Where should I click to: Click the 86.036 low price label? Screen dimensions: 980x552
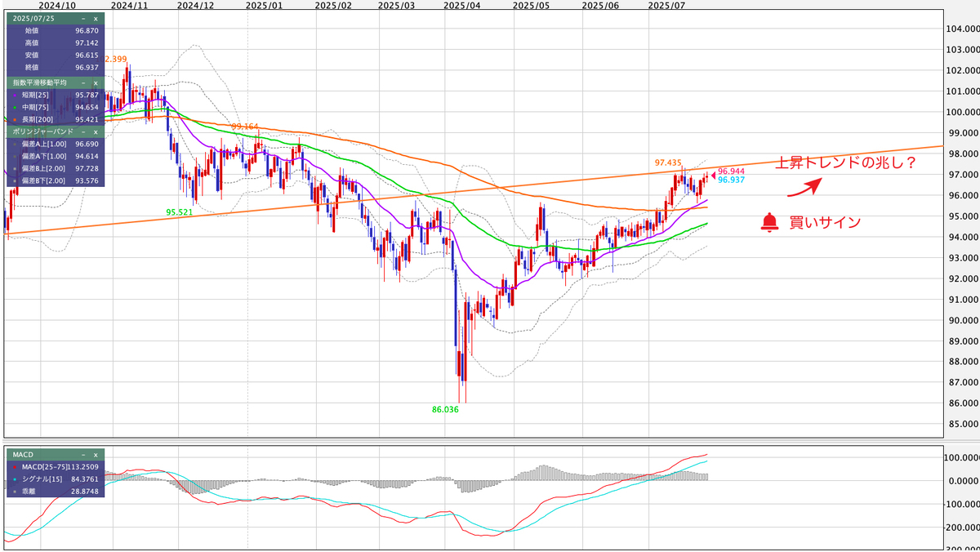[x=445, y=409]
